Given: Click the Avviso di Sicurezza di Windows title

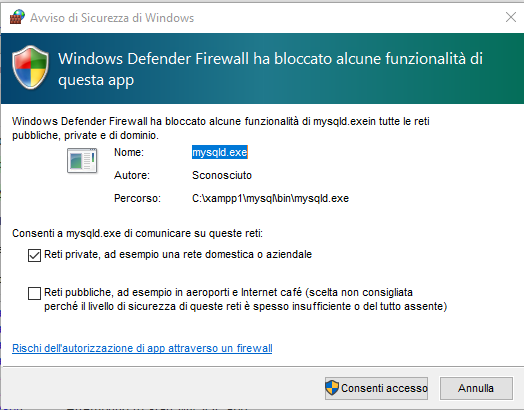Looking at the screenshot, I should pos(112,18).
